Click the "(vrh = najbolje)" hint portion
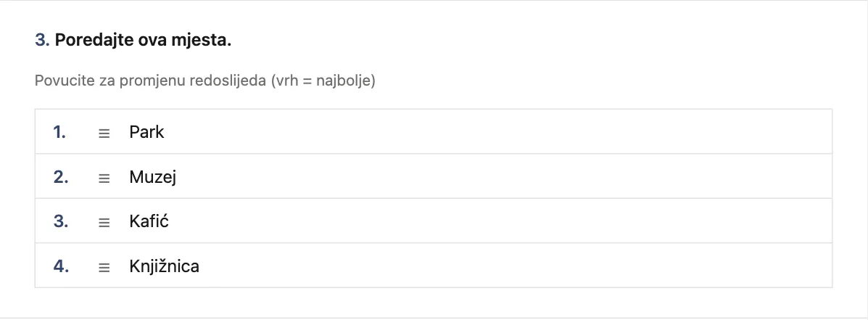Image resolution: width=868 pixels, height=320 pixels. pyautogui.click(x=323, y=81)
